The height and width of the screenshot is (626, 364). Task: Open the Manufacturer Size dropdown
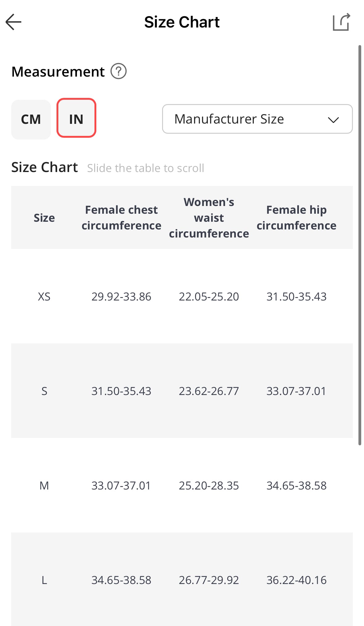[x=228, y=119]
